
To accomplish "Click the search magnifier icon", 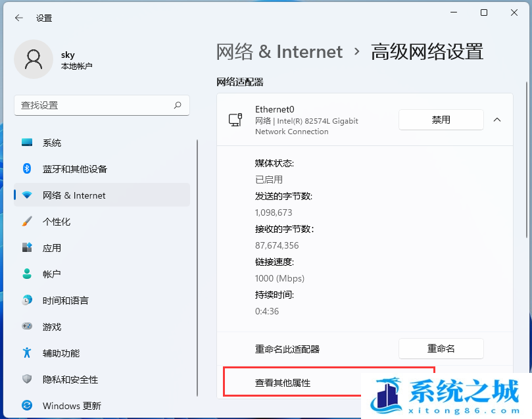I will 178,105.
